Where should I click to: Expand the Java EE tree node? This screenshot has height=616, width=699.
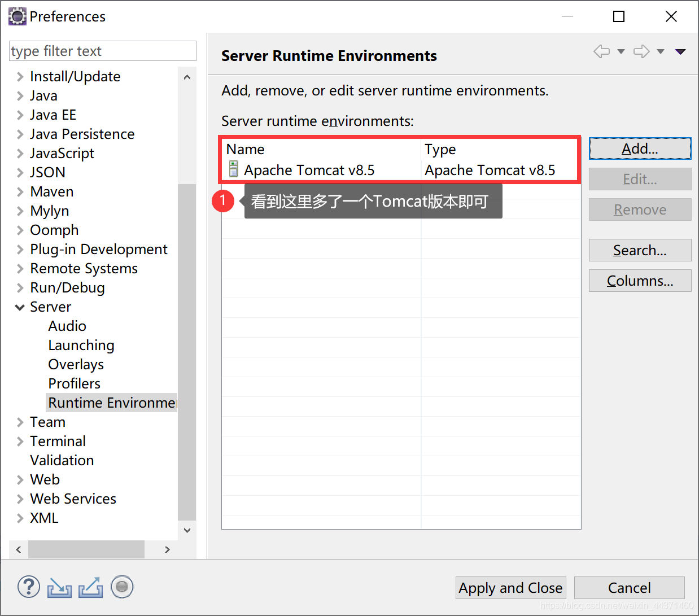[20, 115]
